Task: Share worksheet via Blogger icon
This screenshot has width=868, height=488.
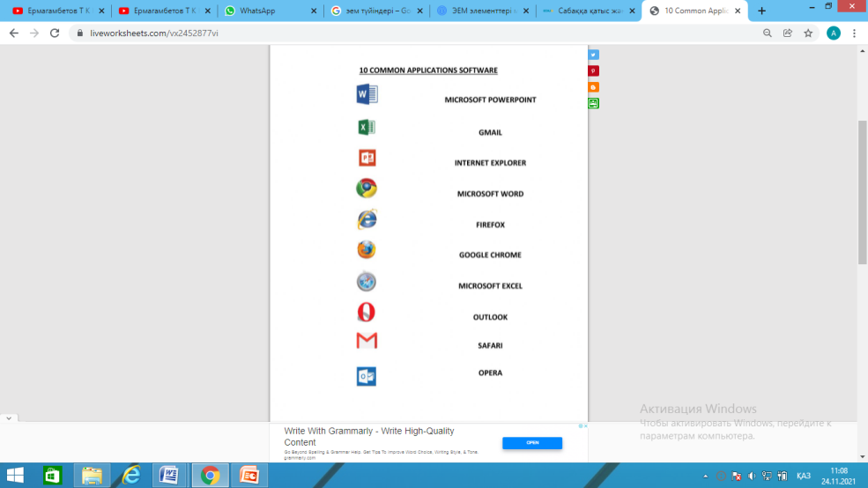Action: 593,87
